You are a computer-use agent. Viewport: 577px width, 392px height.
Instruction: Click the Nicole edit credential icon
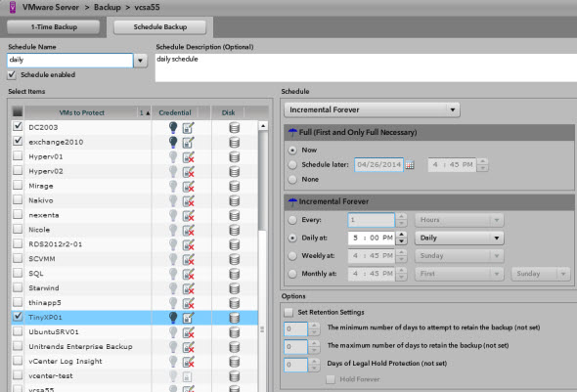(x=188, y=230)
